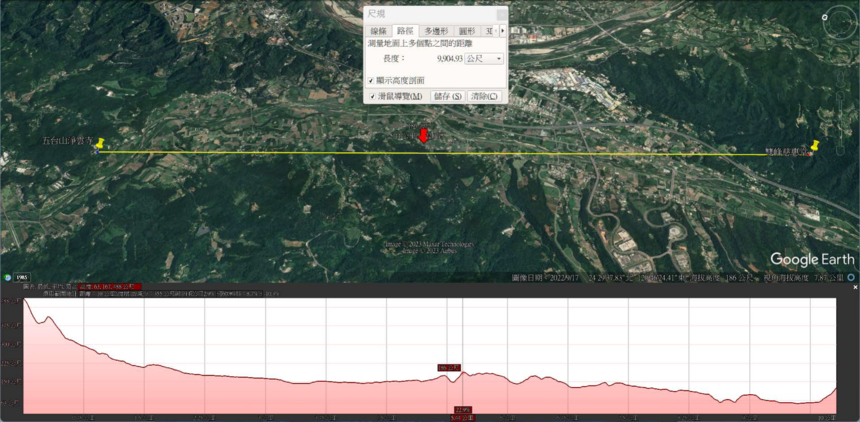Toggle the 滑鼠導覽(M) checkbox
This screenshot has height=422, width=860.
(x=372, y=97)
